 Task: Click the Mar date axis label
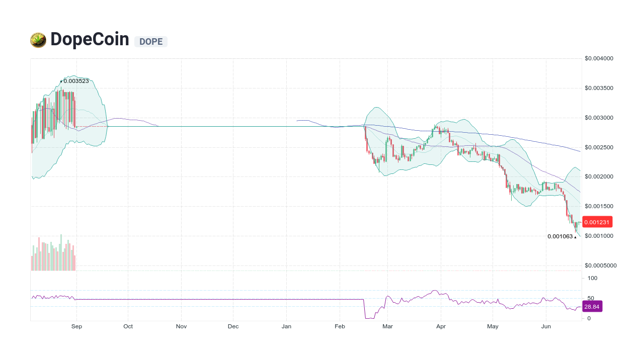387,326
